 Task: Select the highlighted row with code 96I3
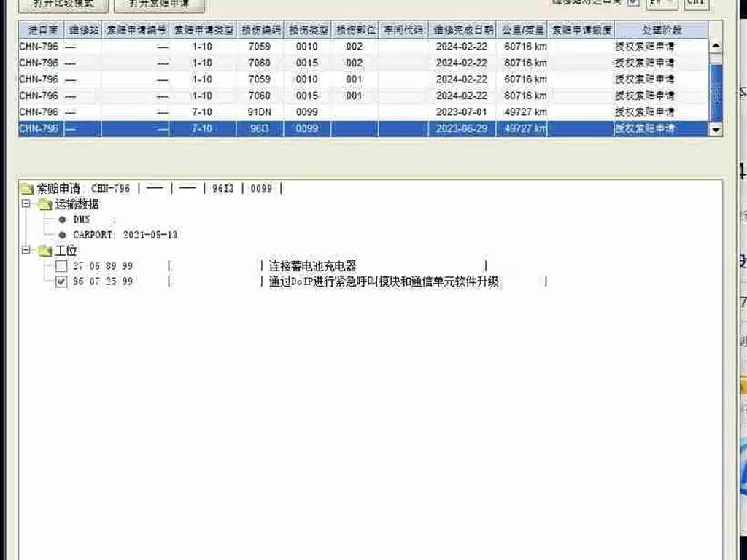363,128
